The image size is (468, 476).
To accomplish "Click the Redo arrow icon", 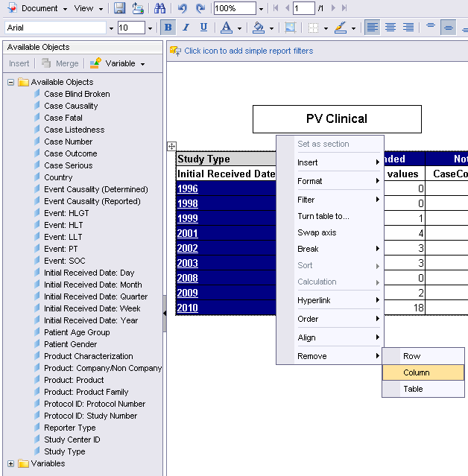I will [200, 8].
